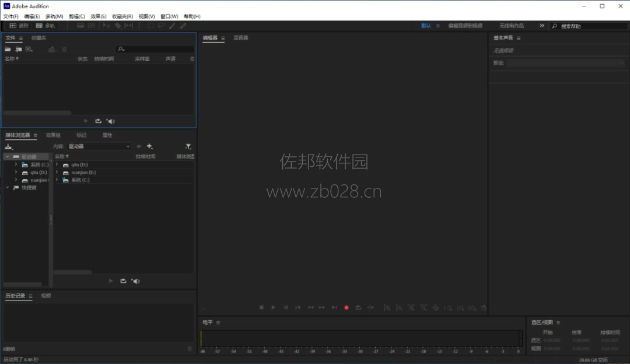
Task: Select 系统 (C:) in content list
Action: tap(80, 180)
